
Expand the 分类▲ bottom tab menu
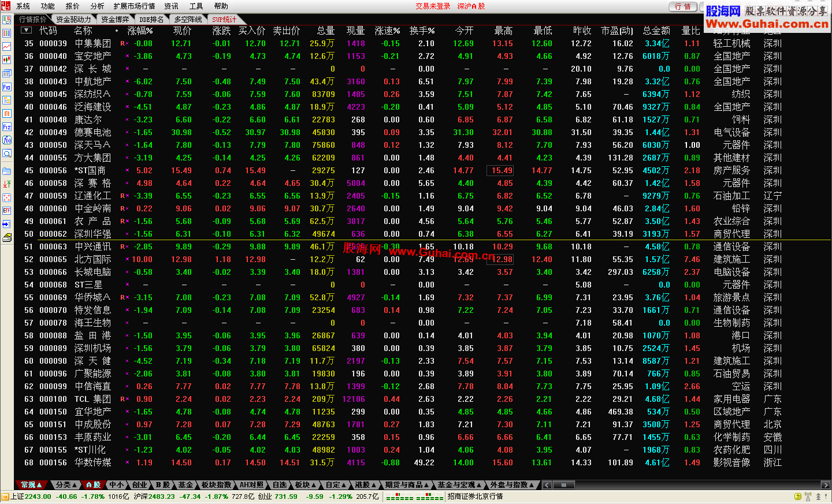(x=66, y=485)
